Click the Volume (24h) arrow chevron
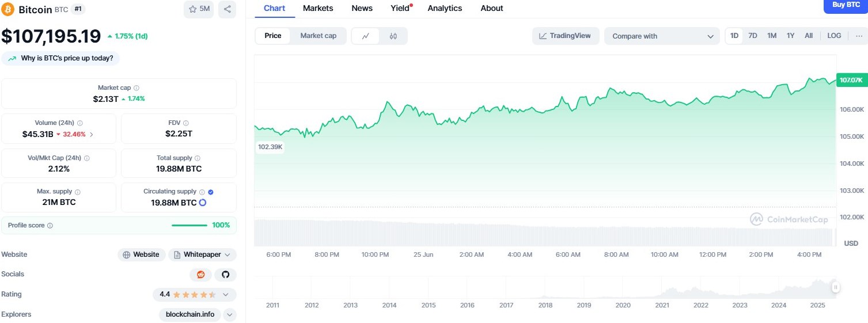The width and height of the screenshot is (868, 323). [91, 135]
